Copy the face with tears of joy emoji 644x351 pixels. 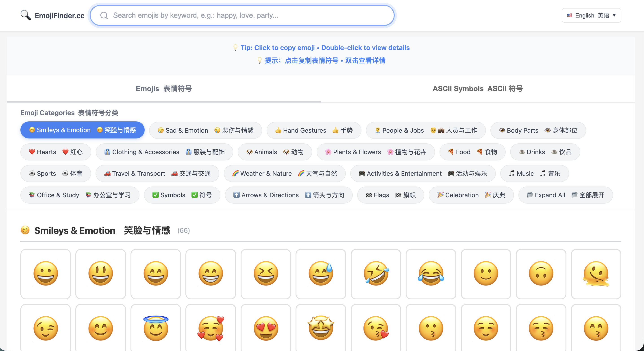click(x=431, y=274)
